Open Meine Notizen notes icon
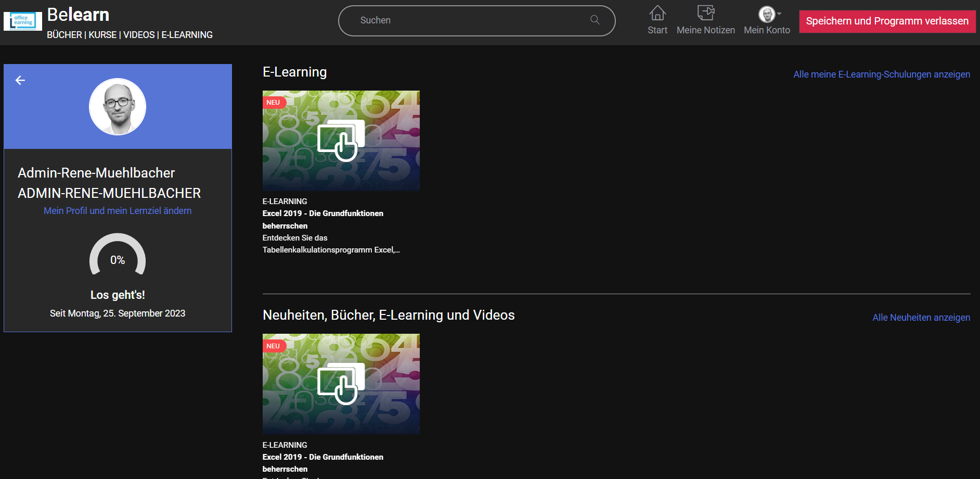This screenshot has width=980, height=479. tap(705, 13)
